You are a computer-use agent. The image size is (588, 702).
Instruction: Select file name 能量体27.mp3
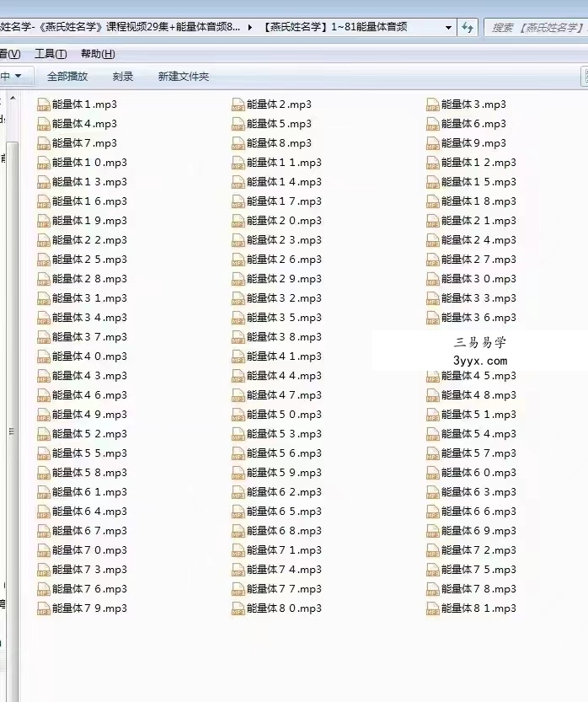[478, 260]
